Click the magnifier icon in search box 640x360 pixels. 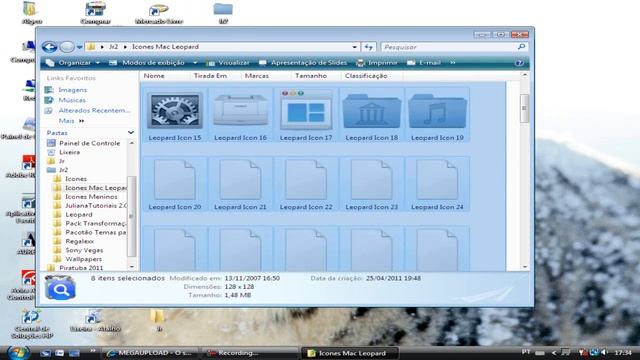point(521,47)
